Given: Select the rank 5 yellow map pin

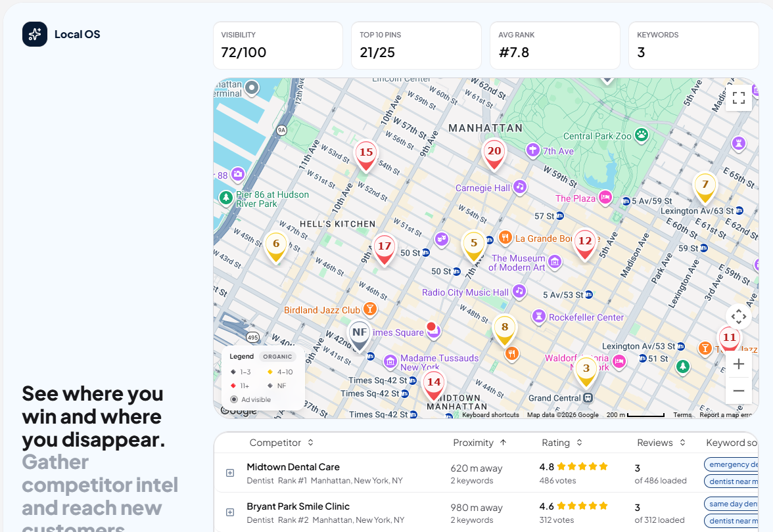Looking at the screenshot, I should (474, 247).
